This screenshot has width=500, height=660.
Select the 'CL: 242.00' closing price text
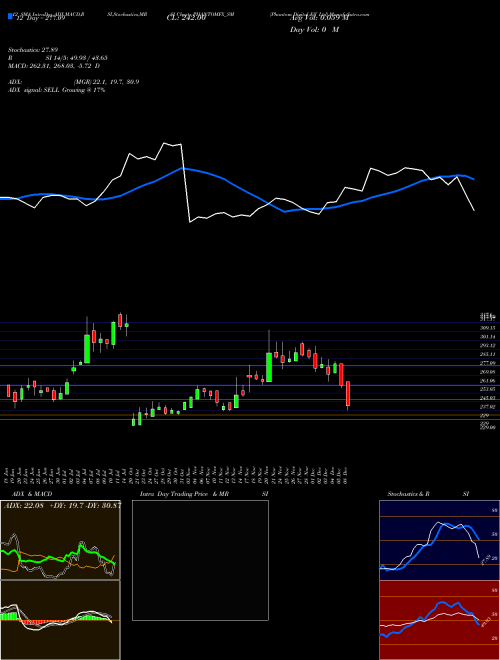pyautogui.click(x=186, y=19)
